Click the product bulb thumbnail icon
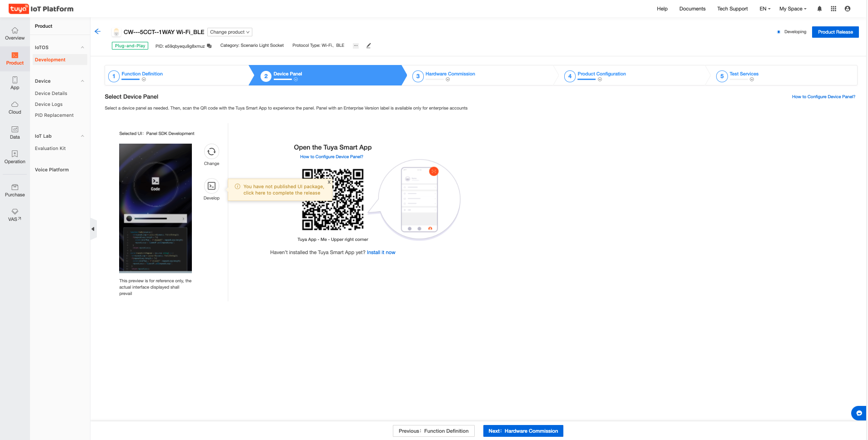Image resolution: width=868 pixels, height=440 pixels. [x=116, y=32]
